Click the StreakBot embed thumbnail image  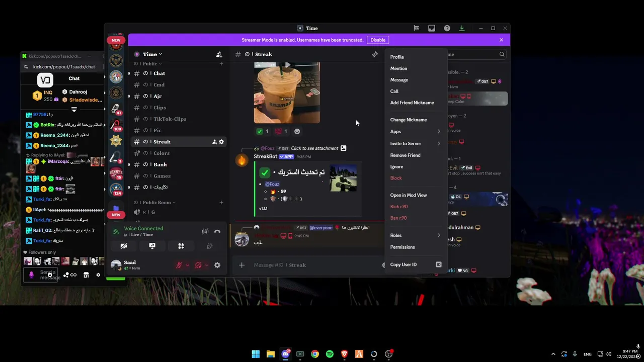pos(343,178)
